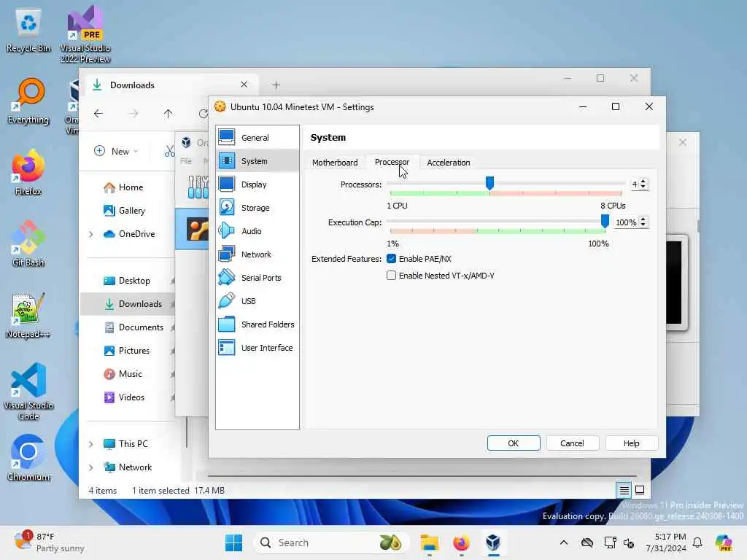Image resolution: width=747 pixels, height=560 pixels.
Task: Open Git Bash desktop shortcut
Action: 28,244
